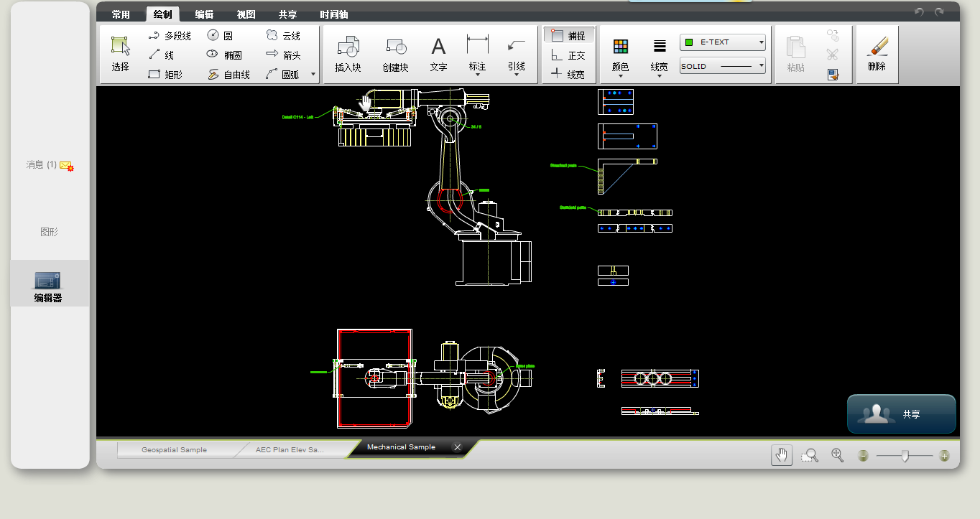
Task: Click the zoom slider handle
Action: coord(905,456)
